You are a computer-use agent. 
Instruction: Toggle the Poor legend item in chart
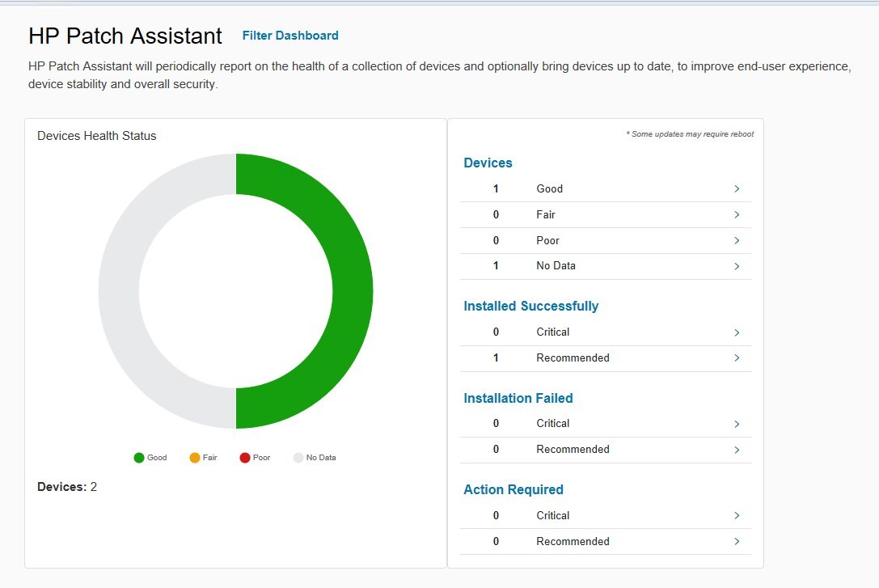pos(256,458)
